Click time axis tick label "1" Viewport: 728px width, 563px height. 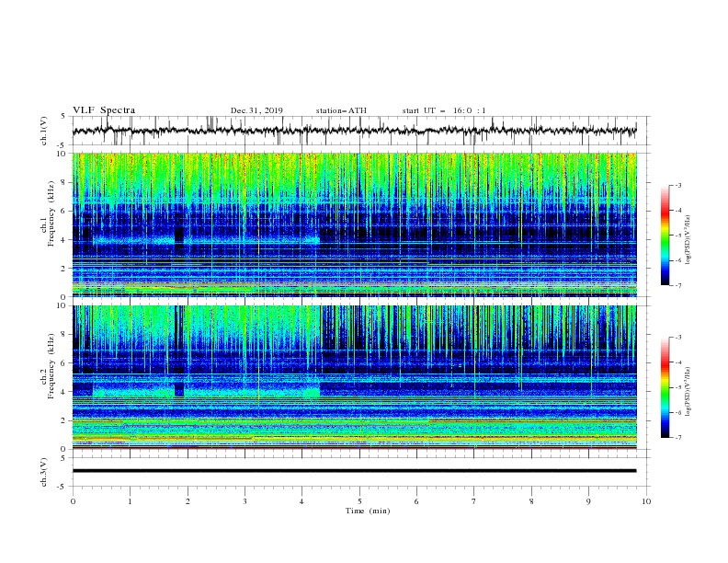pyautogui.click(x=130, y=501)
